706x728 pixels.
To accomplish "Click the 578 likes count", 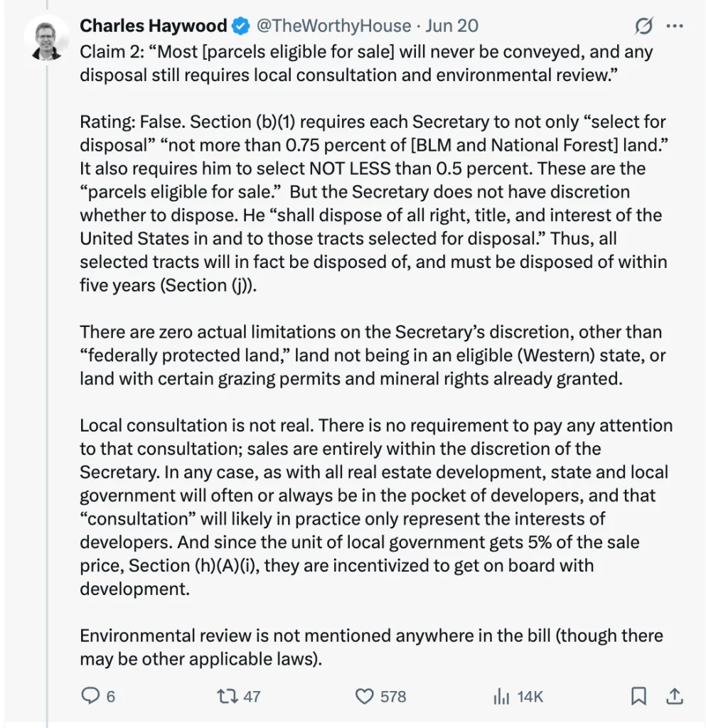I will coord(393,697).
